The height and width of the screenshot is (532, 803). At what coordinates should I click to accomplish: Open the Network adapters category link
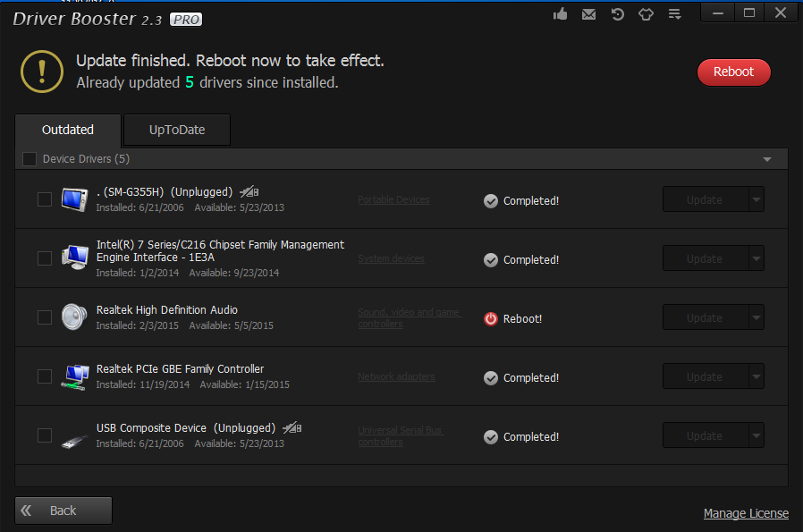pos(396,376)
